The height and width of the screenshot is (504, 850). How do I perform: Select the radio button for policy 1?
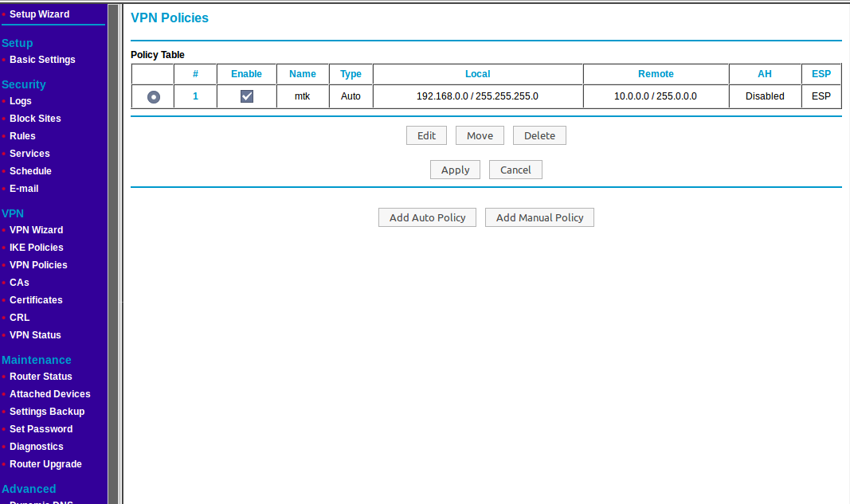(154, 96)
